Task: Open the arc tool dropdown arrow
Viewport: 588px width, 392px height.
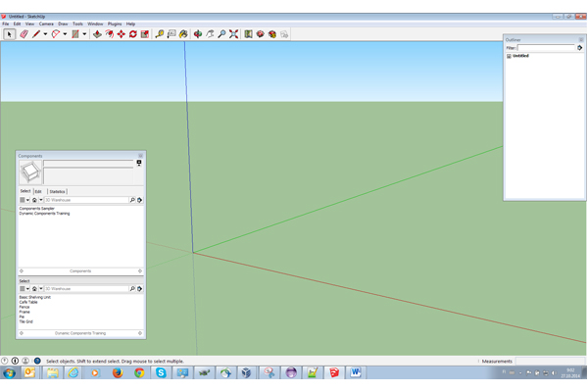Action: click(66, 34)
